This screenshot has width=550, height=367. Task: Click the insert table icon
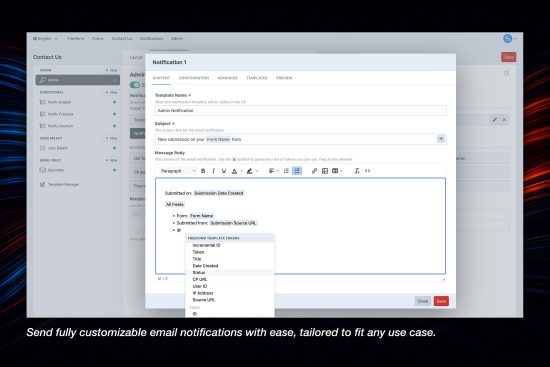tap(335, 171)
